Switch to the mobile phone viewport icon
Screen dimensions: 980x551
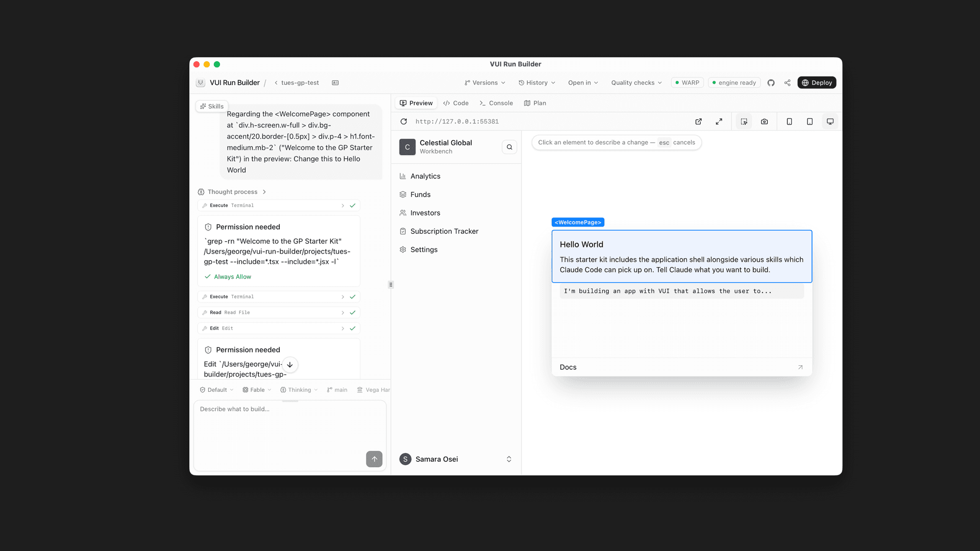[789, 121]
